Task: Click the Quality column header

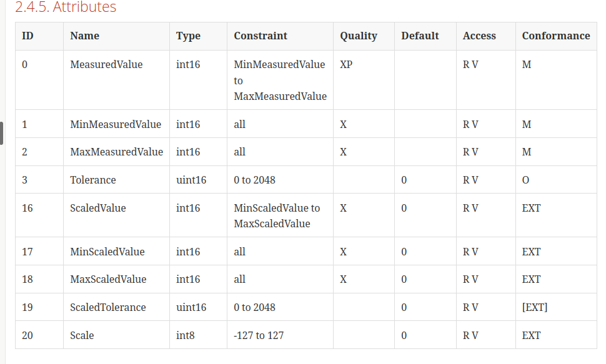Action: (359, 36)
